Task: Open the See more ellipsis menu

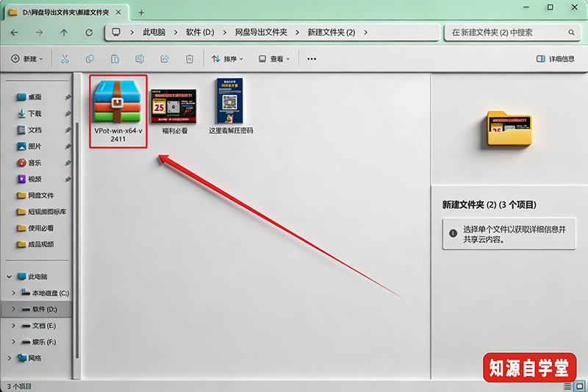Action: pos(312,59)
